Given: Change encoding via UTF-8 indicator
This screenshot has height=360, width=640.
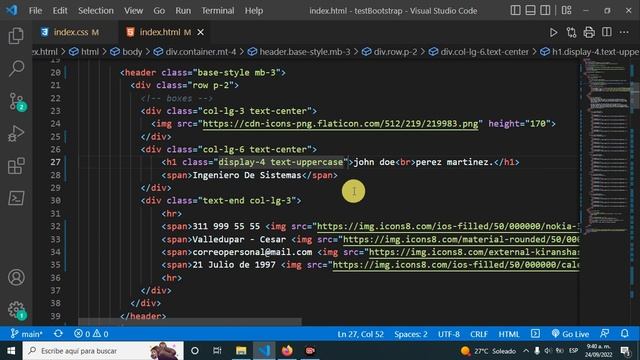Looking at the screenshot, I should pyautogui.click(x=449, y=334).
